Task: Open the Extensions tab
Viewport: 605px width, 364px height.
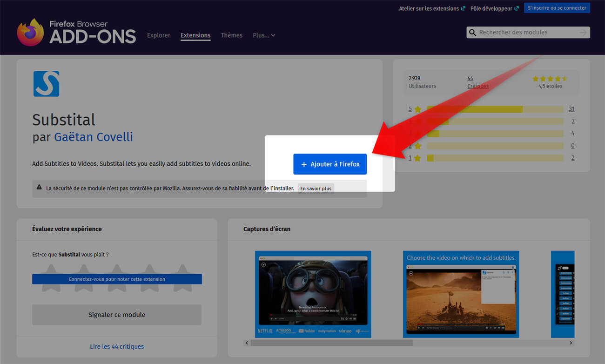Action: click(195, 35)
